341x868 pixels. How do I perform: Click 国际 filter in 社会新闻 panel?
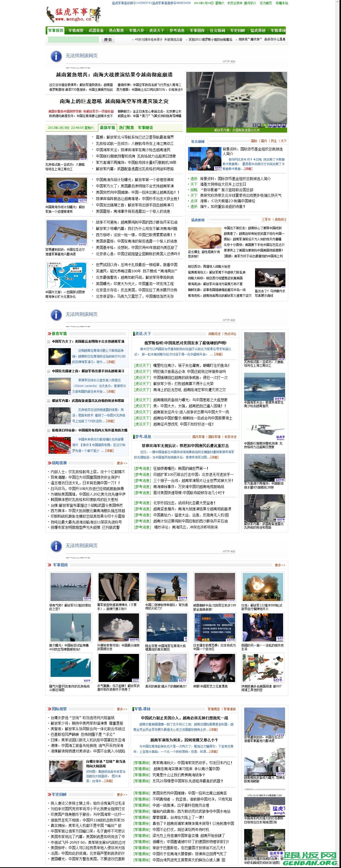click(x=254, y=141)
